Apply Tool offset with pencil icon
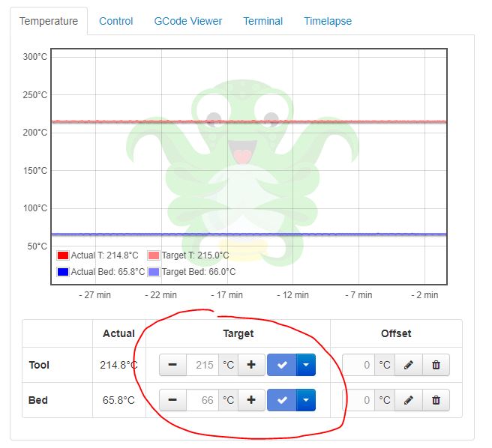492x448 pixels. click(408, 366)
